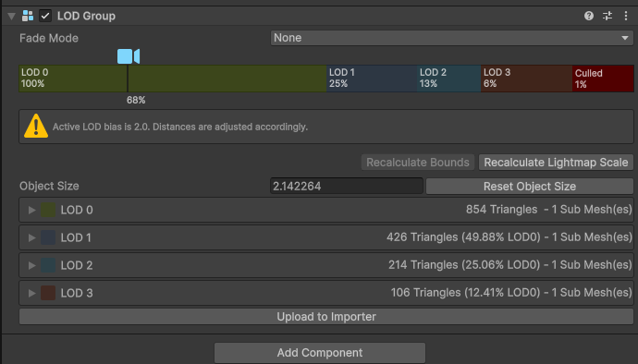Select the LOD 2 13% bar segment

click(448, 79)
